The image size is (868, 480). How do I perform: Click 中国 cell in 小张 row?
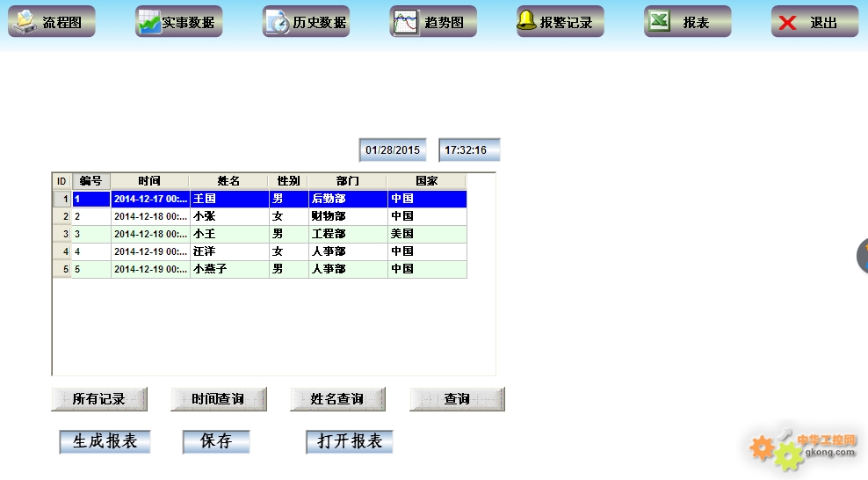427,216
